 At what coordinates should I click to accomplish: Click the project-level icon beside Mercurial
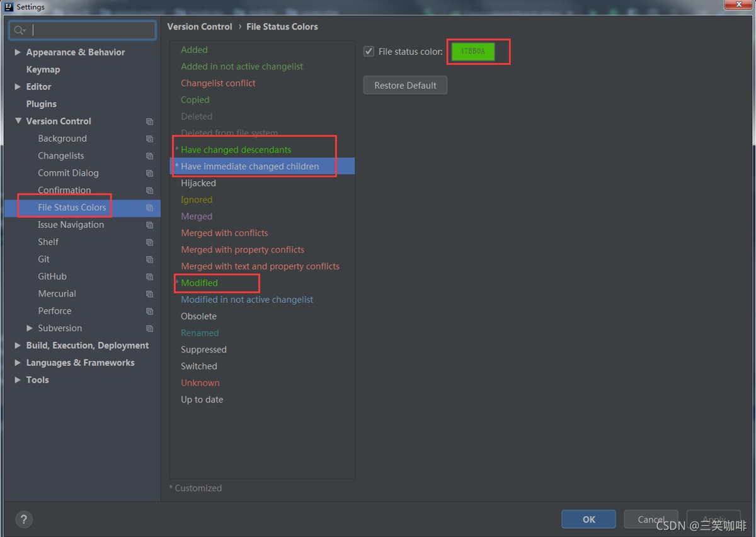[x=149, y=294]
